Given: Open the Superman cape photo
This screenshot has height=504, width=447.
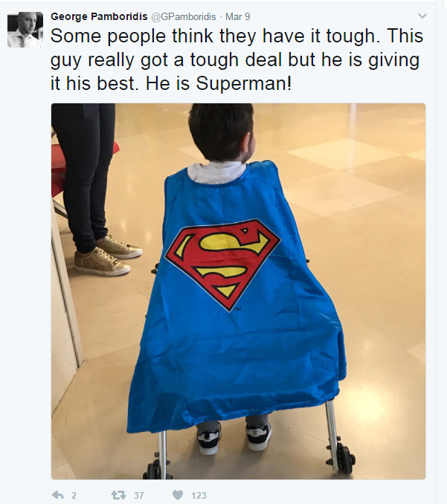Looking at the screenshot, I should click(238, 291).
